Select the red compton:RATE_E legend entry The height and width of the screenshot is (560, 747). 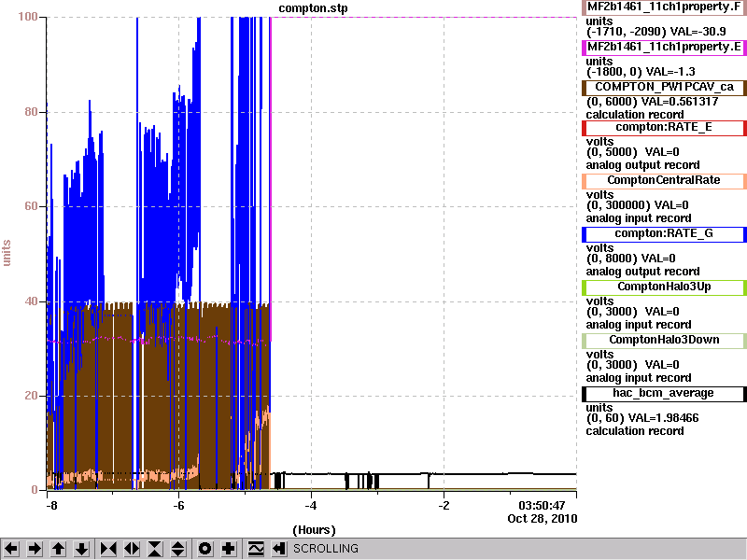(x=664, y=128)
